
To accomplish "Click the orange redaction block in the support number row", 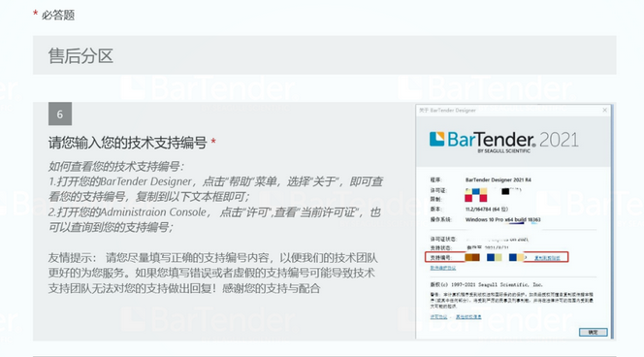I will [x=472, y=258].
